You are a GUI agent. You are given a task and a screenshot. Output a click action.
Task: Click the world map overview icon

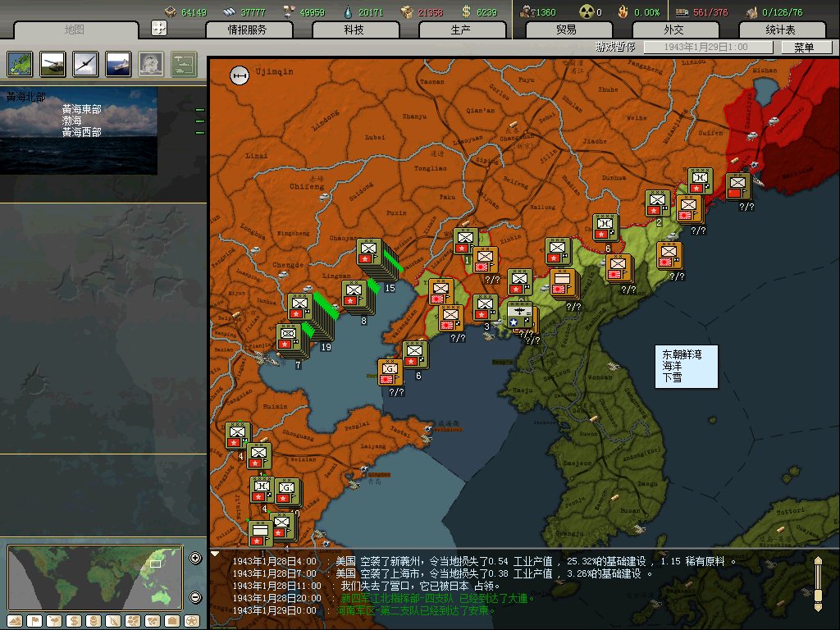20,64
